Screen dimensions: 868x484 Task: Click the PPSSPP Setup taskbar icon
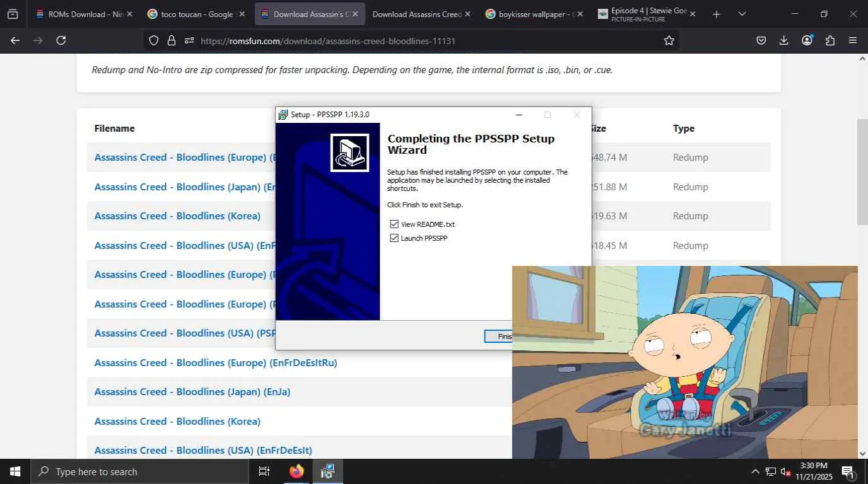[327, 471]
